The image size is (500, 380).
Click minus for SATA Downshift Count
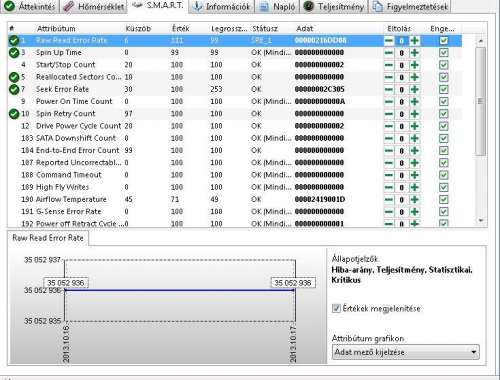click(x=389, y=138)
